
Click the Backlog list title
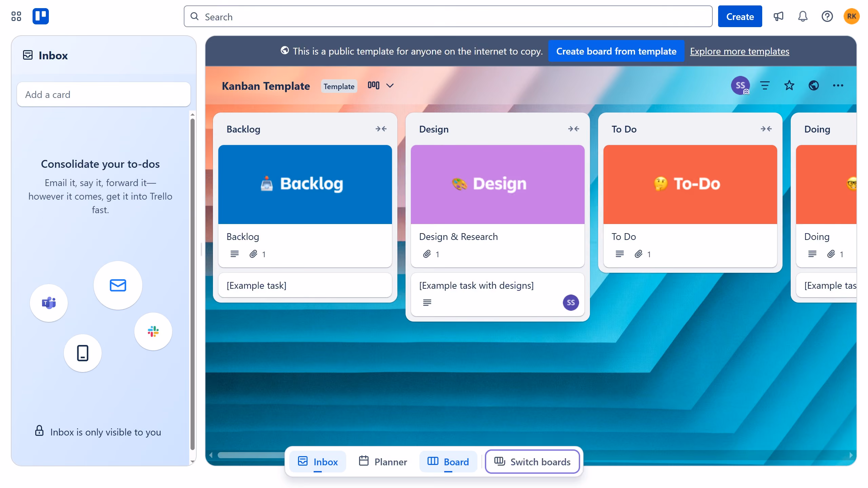[243, 129]
